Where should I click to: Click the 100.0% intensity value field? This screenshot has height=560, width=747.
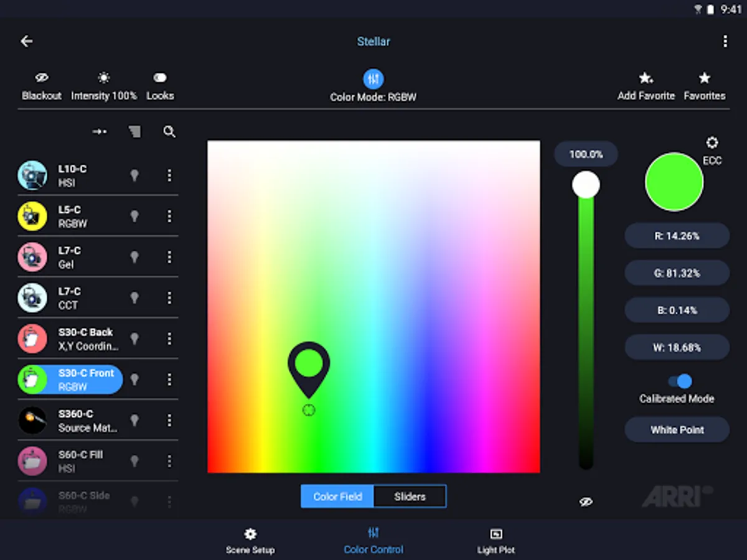pos(586,154)
